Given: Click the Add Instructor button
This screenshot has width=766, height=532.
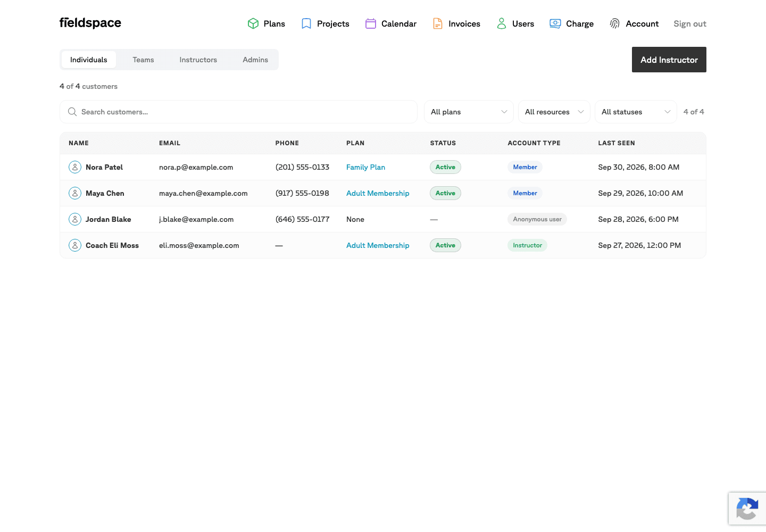Looking at the screenshot, I should (x=669, y=60).
